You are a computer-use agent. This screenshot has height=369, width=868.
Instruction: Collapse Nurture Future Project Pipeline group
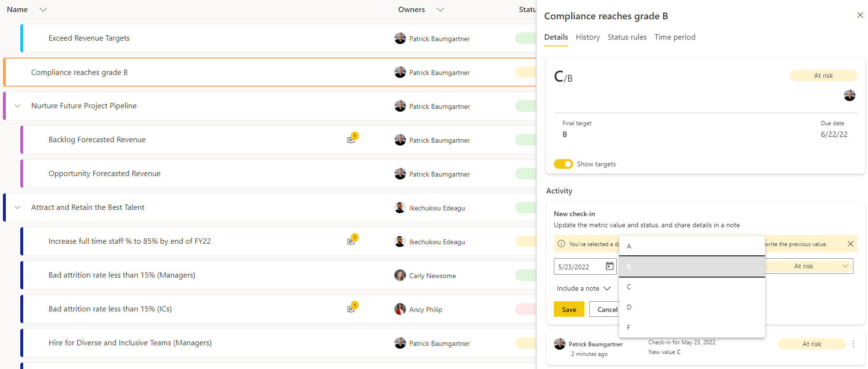(18, 106)
